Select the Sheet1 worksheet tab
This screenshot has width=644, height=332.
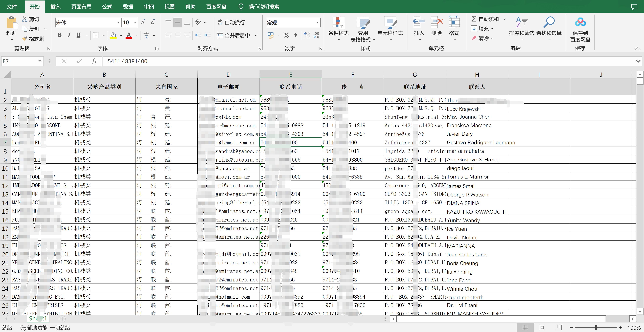(x=38, y=318)
